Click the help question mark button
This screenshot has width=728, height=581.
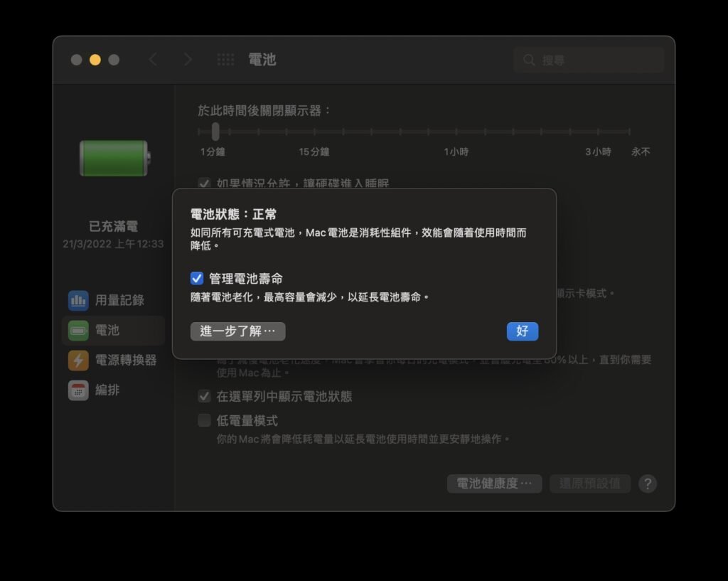click(647, 484)
